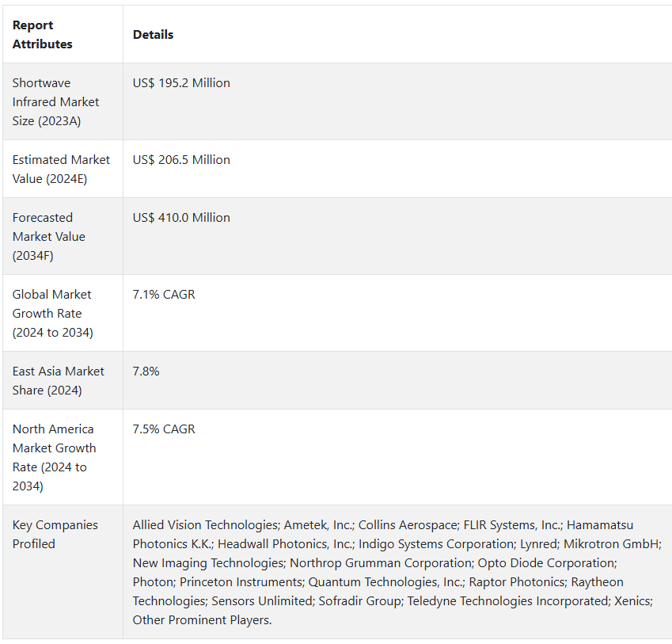The width and height of the screenshot is (672, 644).
Task: Select the US$ 206.5 Million value
Action: pos(181,160)
